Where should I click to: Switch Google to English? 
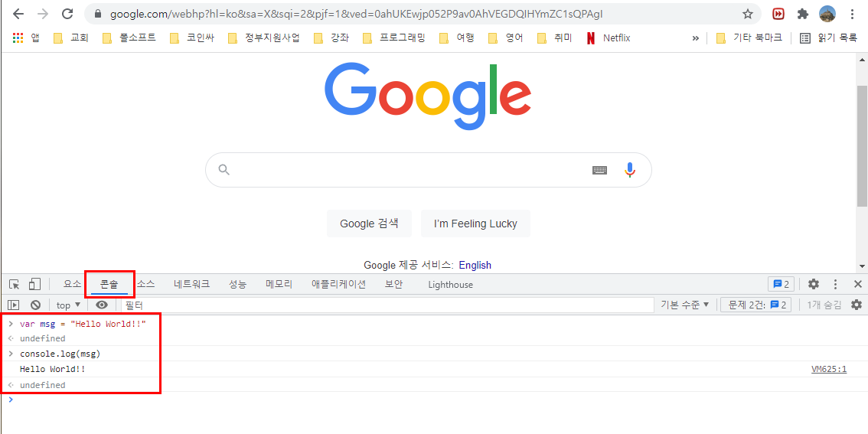(x=475, y=265)
